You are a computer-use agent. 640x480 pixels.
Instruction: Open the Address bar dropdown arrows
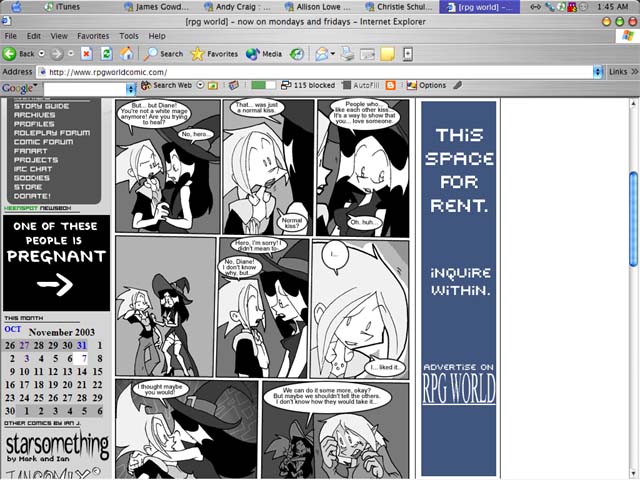598,72
